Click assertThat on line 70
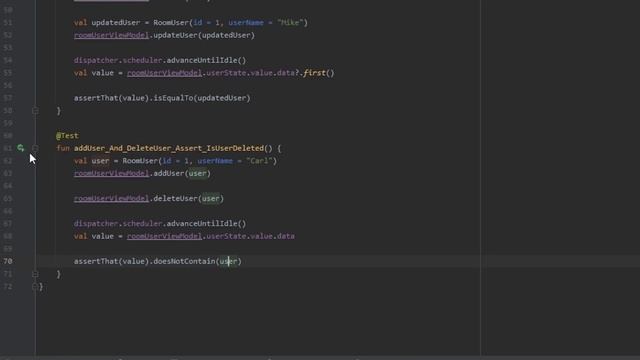This screenshot has width=640, height=360. click(x=96, y=261)
